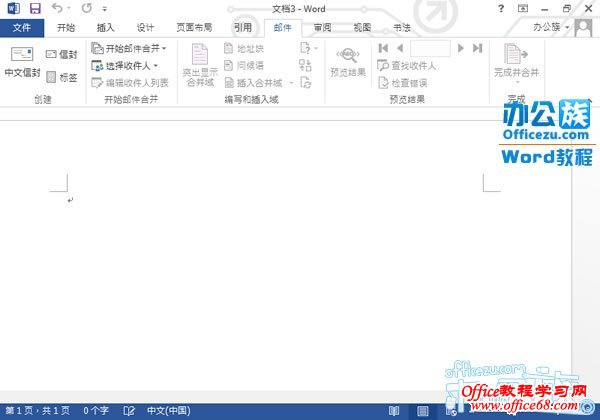Click 编辑收件人列表

[130, 83]
